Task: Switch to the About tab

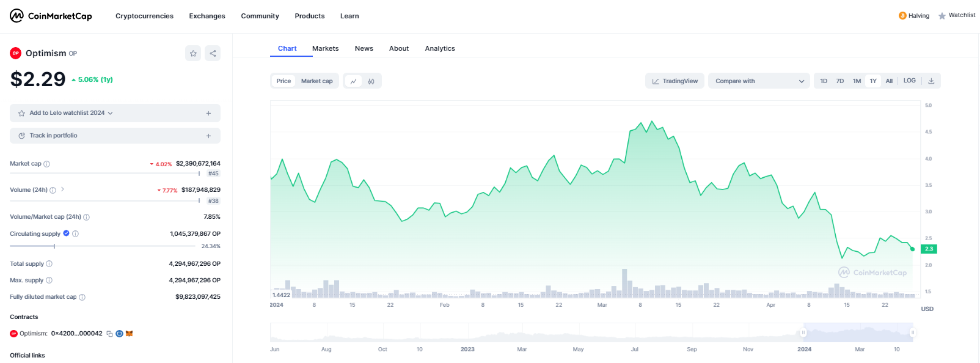Action: point(399,48)
